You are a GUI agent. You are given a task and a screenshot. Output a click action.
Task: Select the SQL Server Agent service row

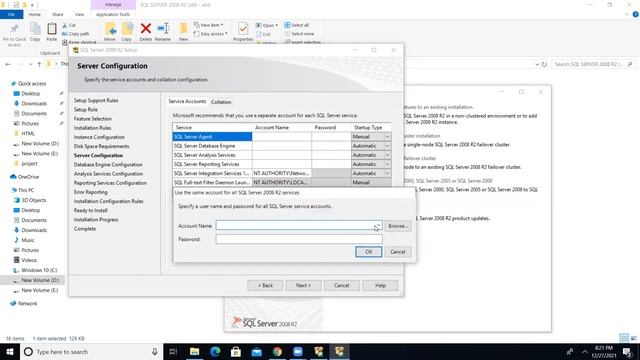(x=212, y=137)
